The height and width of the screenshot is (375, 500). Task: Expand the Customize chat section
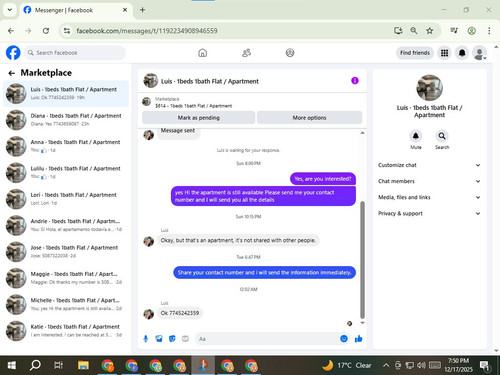(x=429, y=165)
